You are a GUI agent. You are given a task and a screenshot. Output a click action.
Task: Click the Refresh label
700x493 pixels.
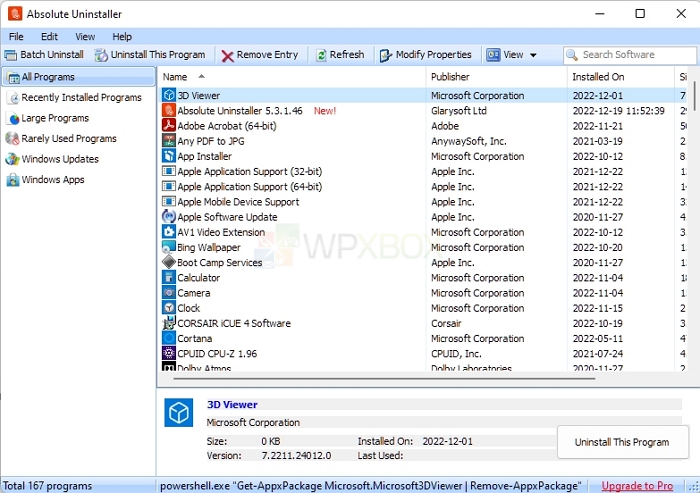[x=347, y=54]
